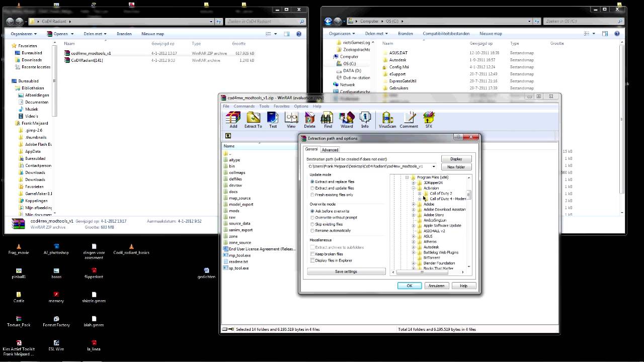Click the View toolbar icon in WinRAR
Image resolution: width=644 pixels, height=362 pixels.
291,120
